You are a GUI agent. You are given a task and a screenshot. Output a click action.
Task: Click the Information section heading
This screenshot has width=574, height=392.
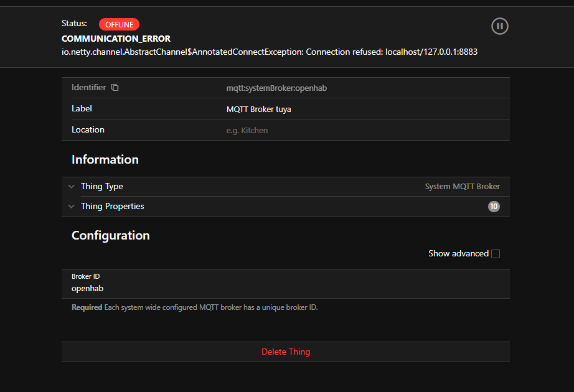pyautogui.click(x=105, y=160)
